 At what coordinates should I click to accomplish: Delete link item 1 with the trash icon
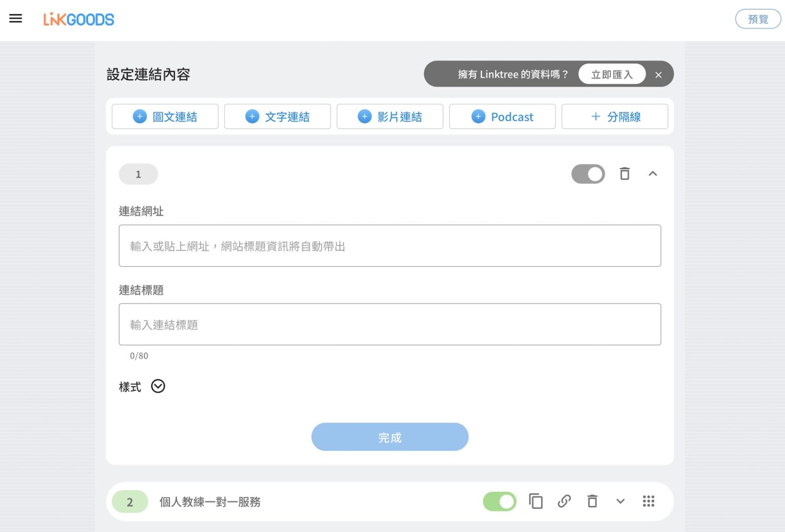pyautogui.click(x=625, y=174)
